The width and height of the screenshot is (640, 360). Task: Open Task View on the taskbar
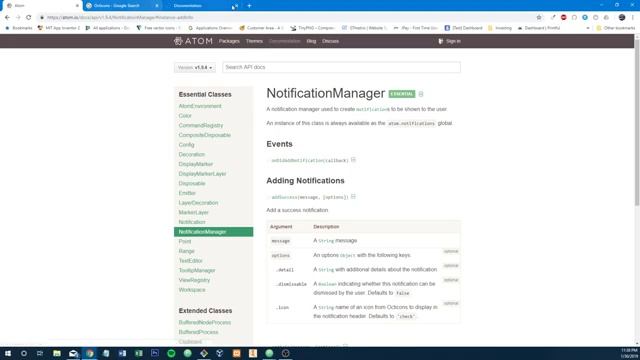pos(40,353)
